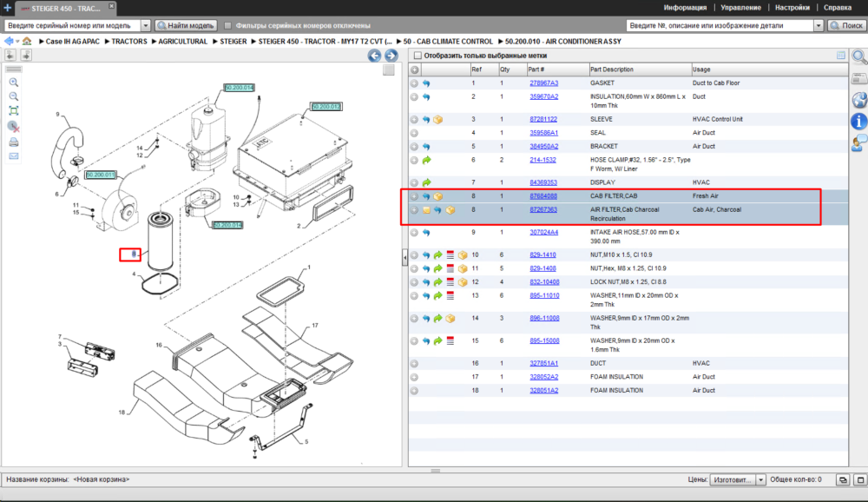The height and width of the screenshot is (502, 868).
Task: Click the next page icon above diagram
Action: (26, 55)
